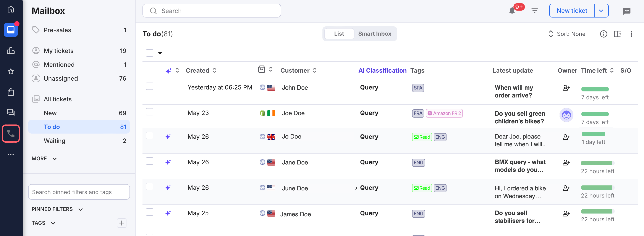644x236 pixels.
Task: Tick the select-all tickets checkbox
Action: (x=149, y=53)
